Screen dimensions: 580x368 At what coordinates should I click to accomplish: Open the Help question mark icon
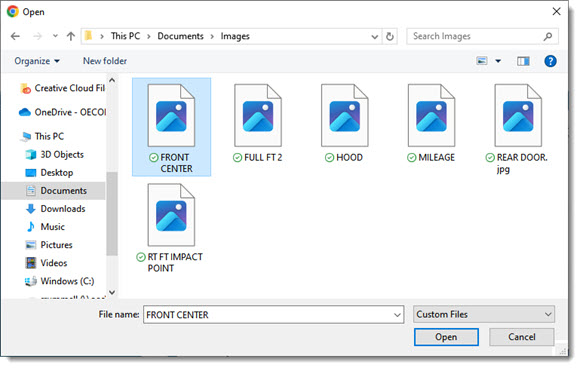click(550, 61)
